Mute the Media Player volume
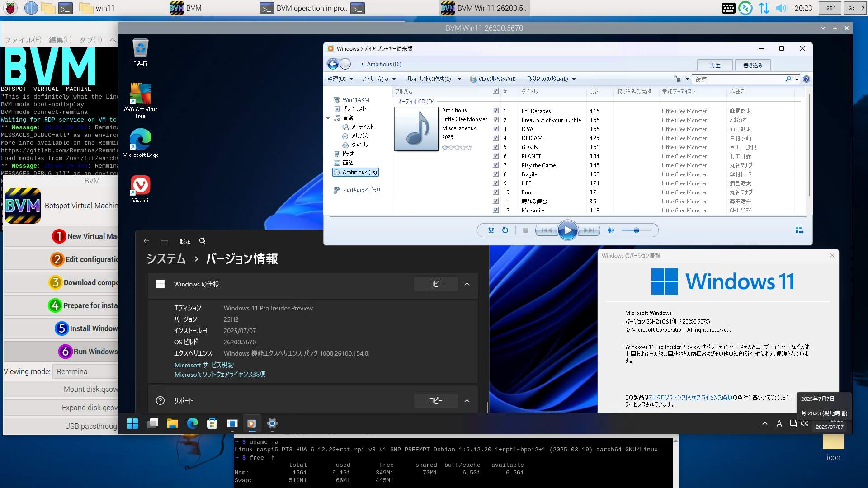The width and height of the screenshot is (868, 488). [x=610, y=230]
